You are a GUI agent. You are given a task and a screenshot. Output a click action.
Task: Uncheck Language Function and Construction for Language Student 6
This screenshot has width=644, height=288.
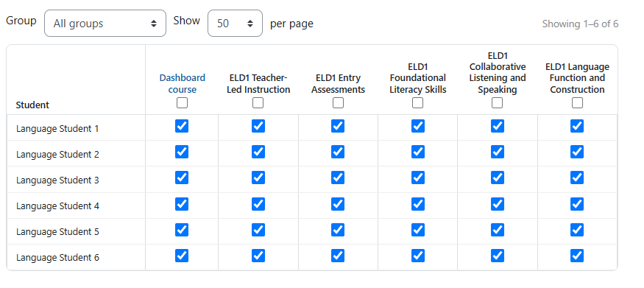click(x=577, y=256)
